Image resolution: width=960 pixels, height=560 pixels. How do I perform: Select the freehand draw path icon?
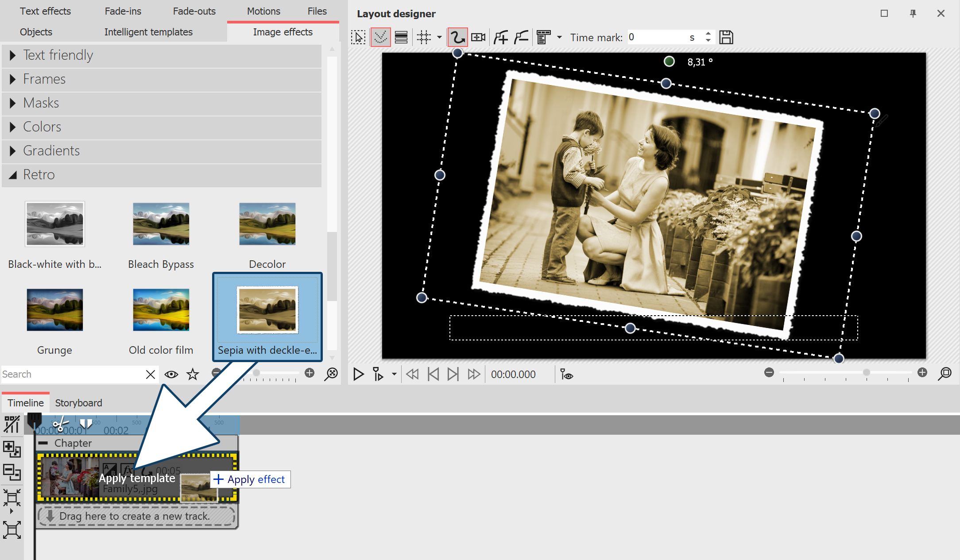tap(457, 37)
